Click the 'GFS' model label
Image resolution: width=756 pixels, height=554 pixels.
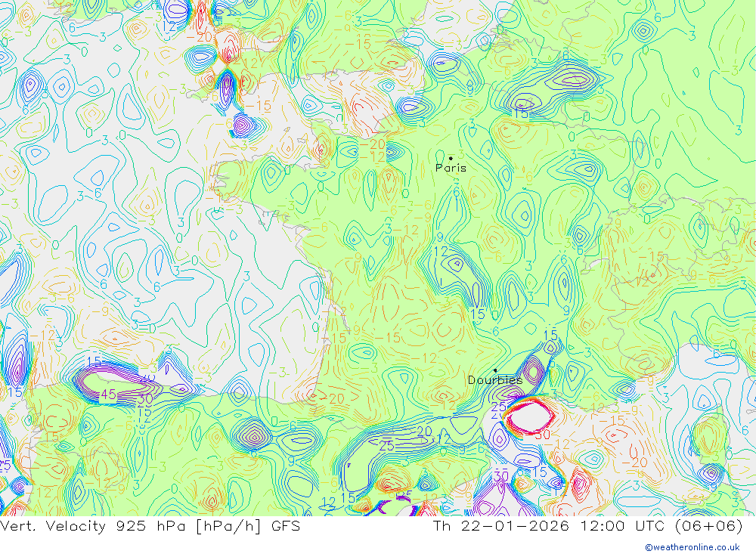[286, 525]
